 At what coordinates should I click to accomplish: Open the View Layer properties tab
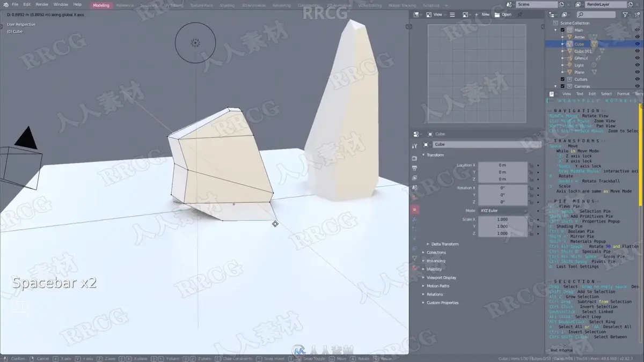414,178
